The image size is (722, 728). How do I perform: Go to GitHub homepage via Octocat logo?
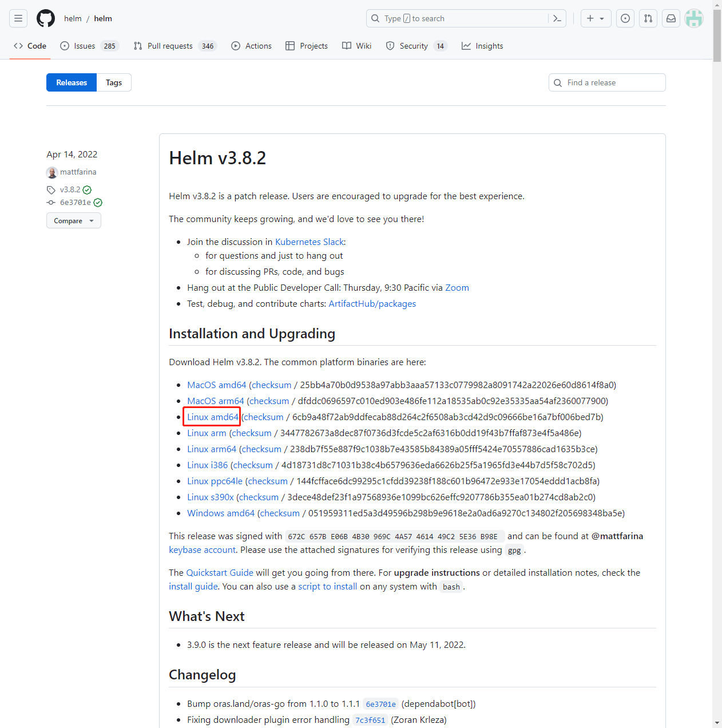coord(46,18)
